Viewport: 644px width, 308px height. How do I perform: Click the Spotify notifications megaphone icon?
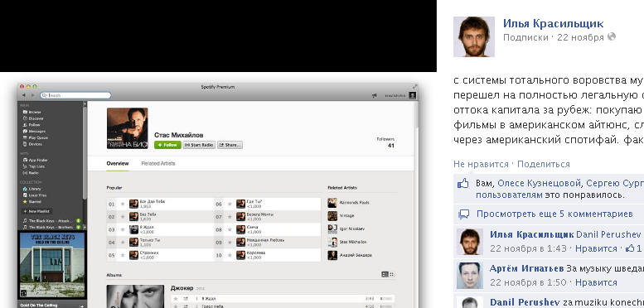click(x=374, y=95)
